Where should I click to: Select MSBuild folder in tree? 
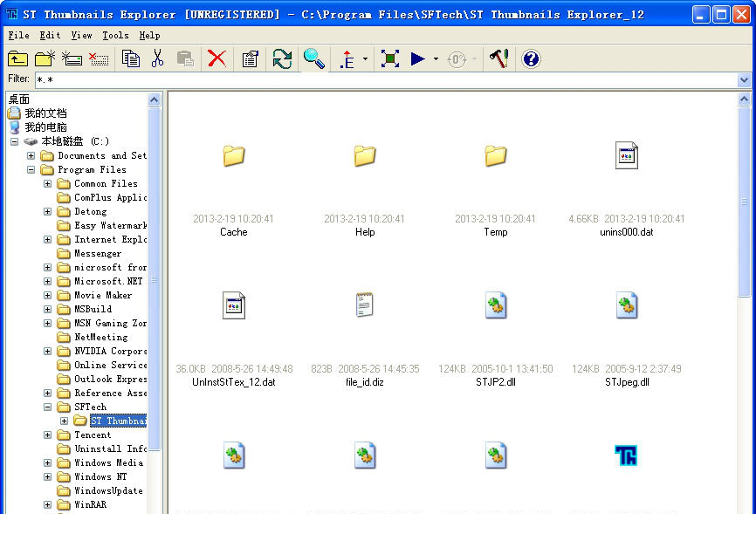coord(93,310)
